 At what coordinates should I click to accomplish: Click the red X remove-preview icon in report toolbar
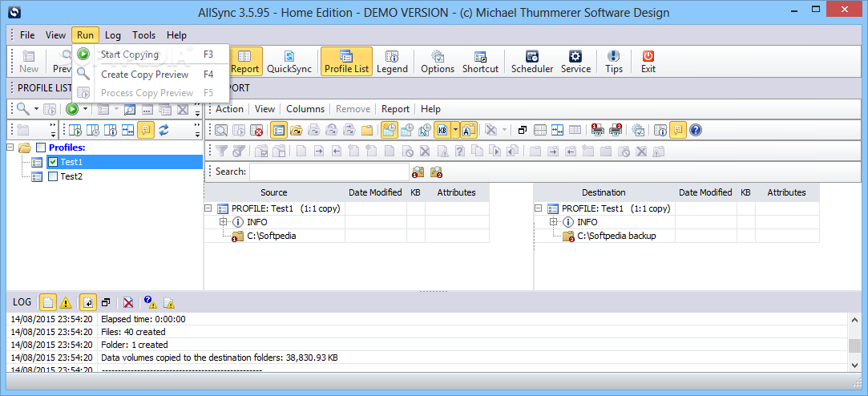(256, 130)
